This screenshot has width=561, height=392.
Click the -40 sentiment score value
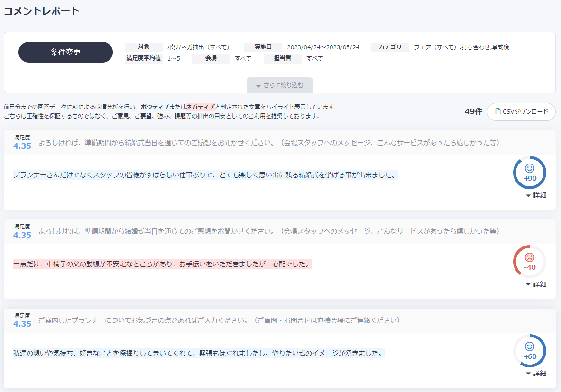tap(530, 267)
